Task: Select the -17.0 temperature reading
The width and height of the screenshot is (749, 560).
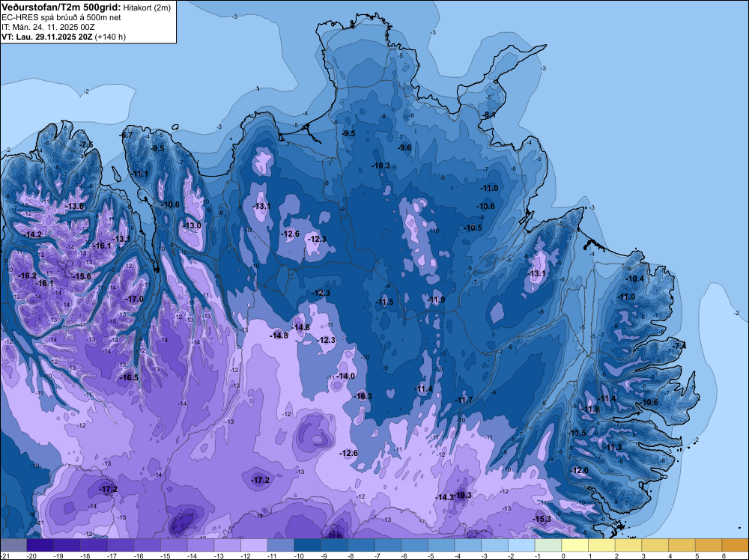Action: coord(134,299)
